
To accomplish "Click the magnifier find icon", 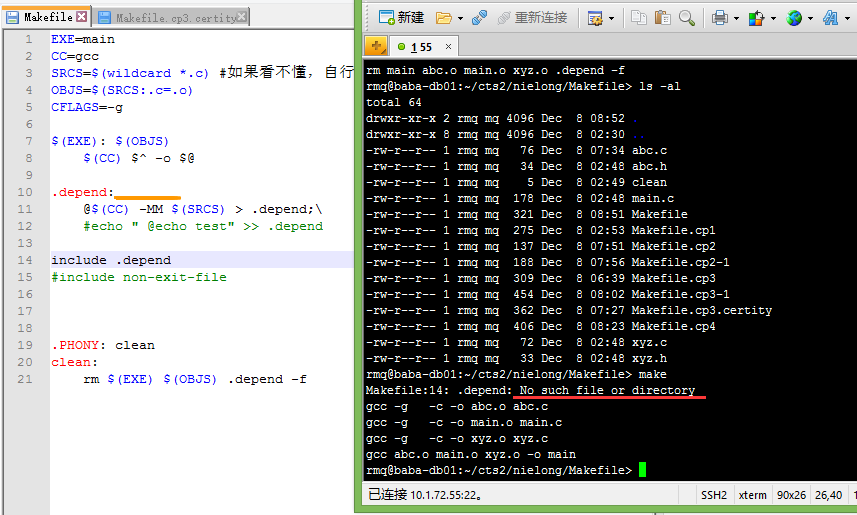I will click(687, 18).
